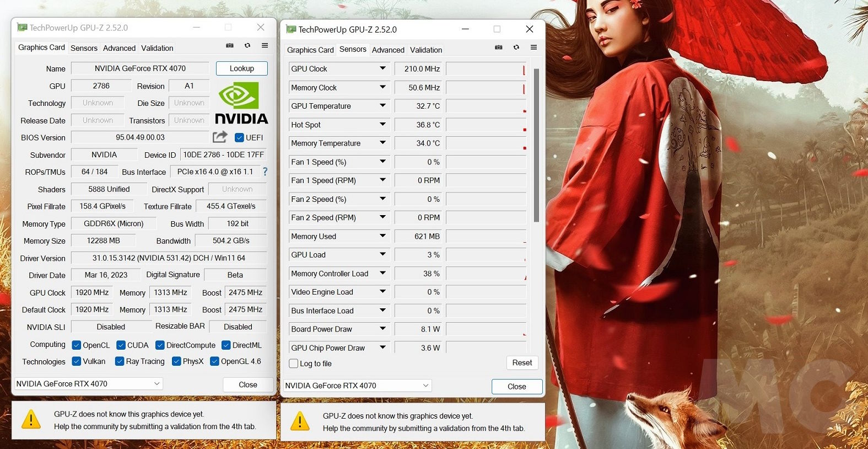Open Fan 2 Speed (RPM) dropdown arrow
The height and width of the screenshot is (449, 868).
382,217
